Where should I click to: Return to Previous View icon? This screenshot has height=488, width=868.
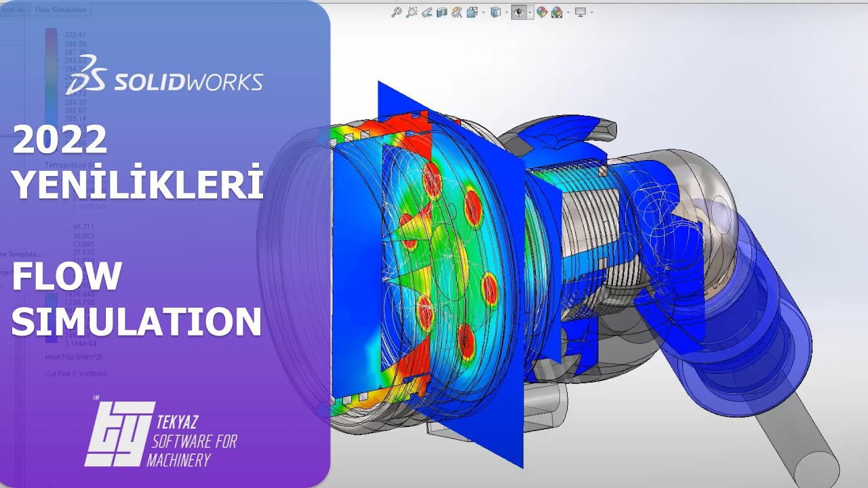point(427,12)
